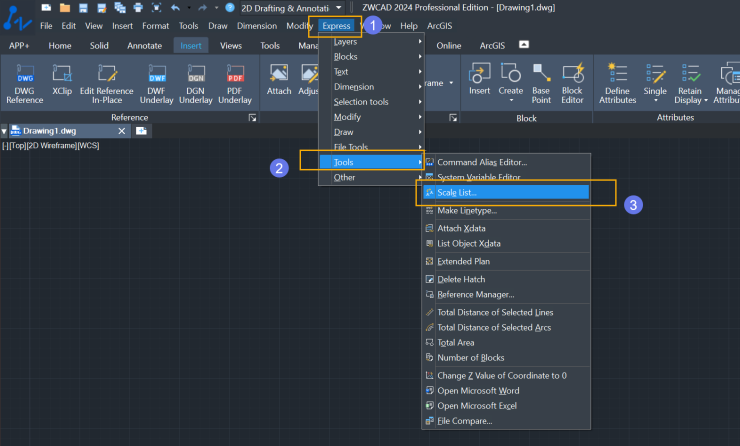Click the Save As icon
The width and height of the screenshot is (740, 446).
pos(101,8)
